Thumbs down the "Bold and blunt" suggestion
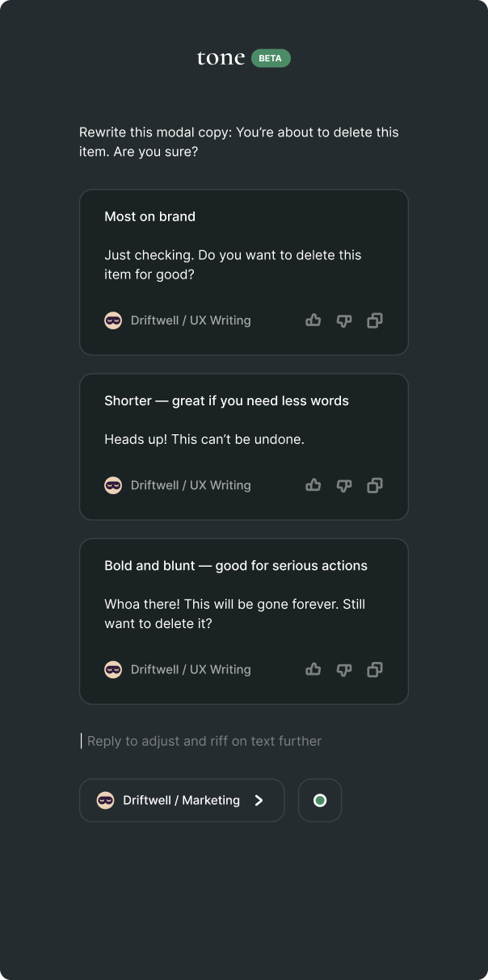The height and width of the screenshot is (980, 488). pos(344,669)
